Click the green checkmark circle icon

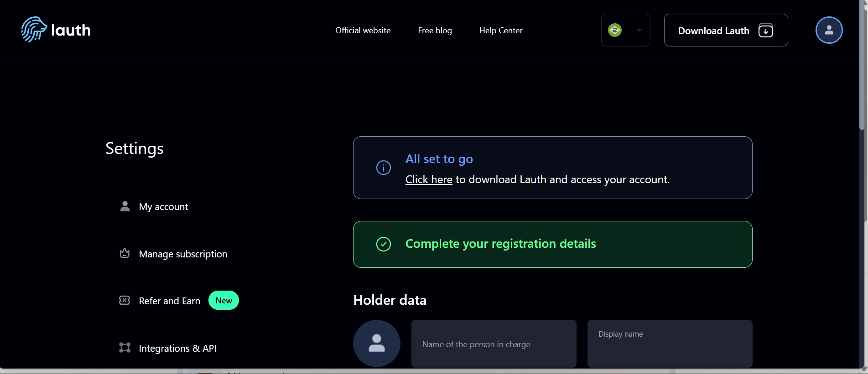[x=383, y=244]
